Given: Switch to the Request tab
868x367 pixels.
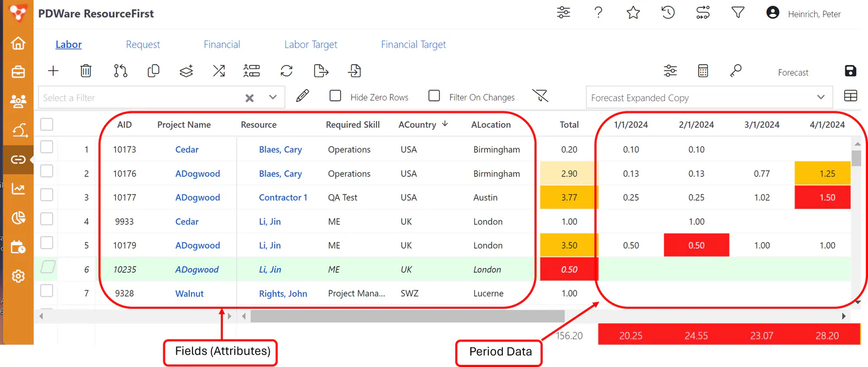Looking at the screenshot, I should coord(143,45).
